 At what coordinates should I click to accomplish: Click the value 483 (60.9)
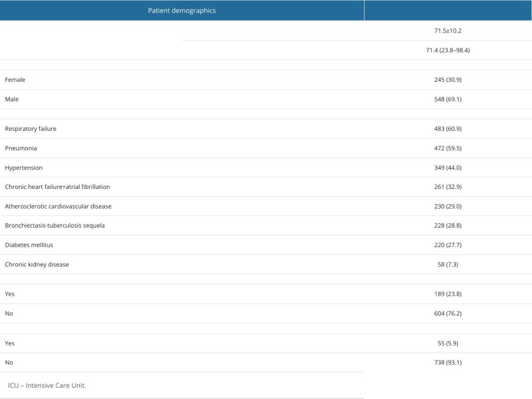(x=447, y=129)
